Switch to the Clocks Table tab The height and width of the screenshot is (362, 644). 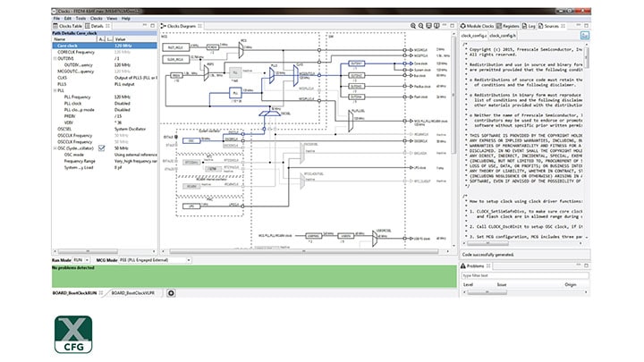[69, 24]
